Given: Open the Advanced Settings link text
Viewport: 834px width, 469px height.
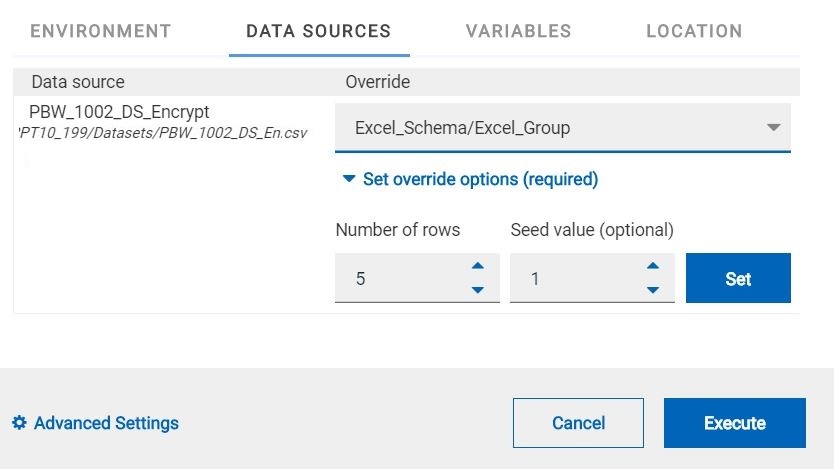Looking at the screenshot, I should (106, 423).
